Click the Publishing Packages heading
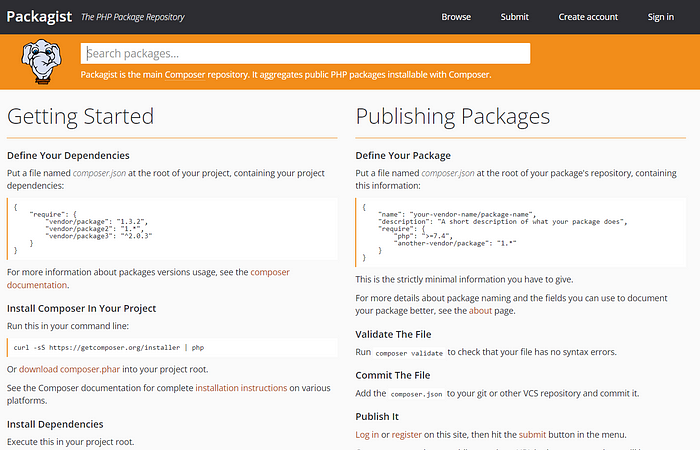 point(453,116)
